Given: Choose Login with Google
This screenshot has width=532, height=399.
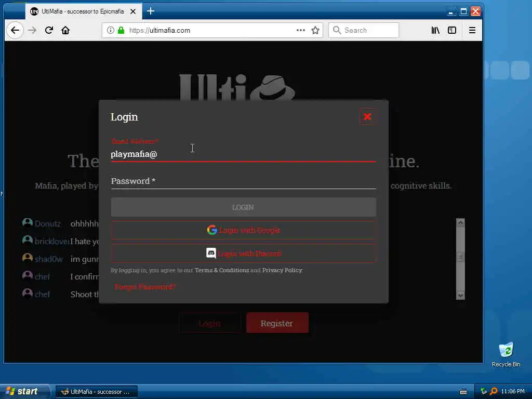Looking at the screenshot, I should click(x=243, y=230).
